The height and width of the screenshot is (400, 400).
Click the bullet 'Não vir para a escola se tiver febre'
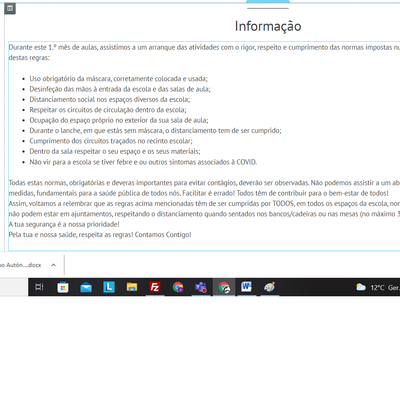143,162
